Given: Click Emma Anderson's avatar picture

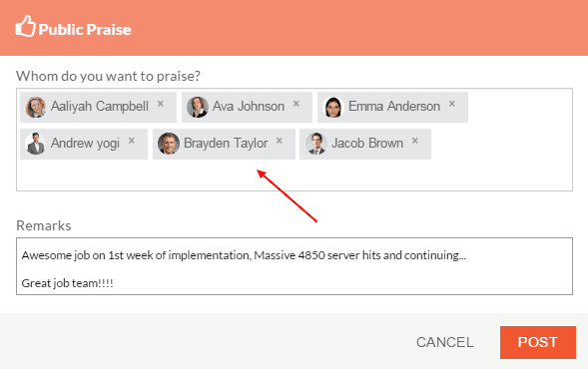Looking at the screenshot, I should click(333, 107).
